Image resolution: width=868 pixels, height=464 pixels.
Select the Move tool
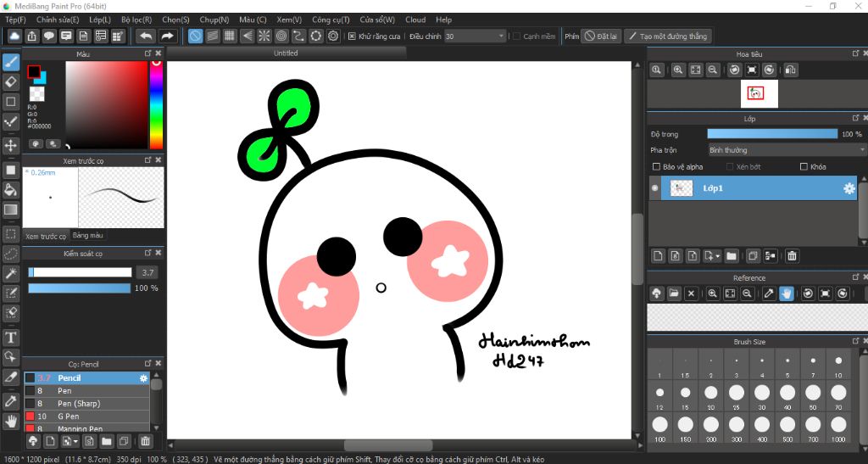click(x=11, y=145)
